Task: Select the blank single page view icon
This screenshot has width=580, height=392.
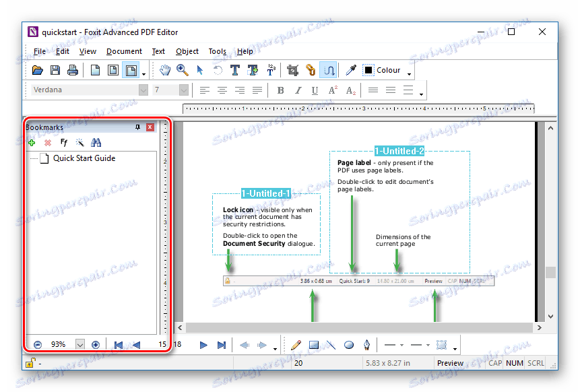Action: pos(95,70)
